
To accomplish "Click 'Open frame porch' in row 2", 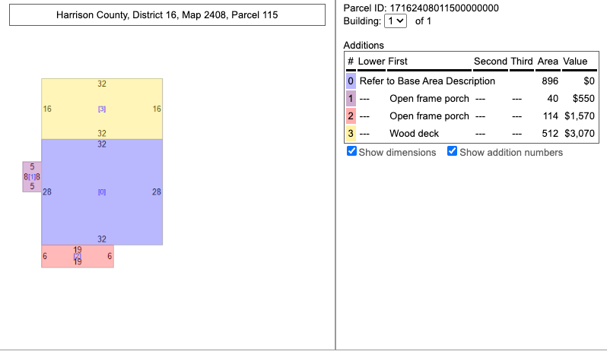I will point(429,116).
